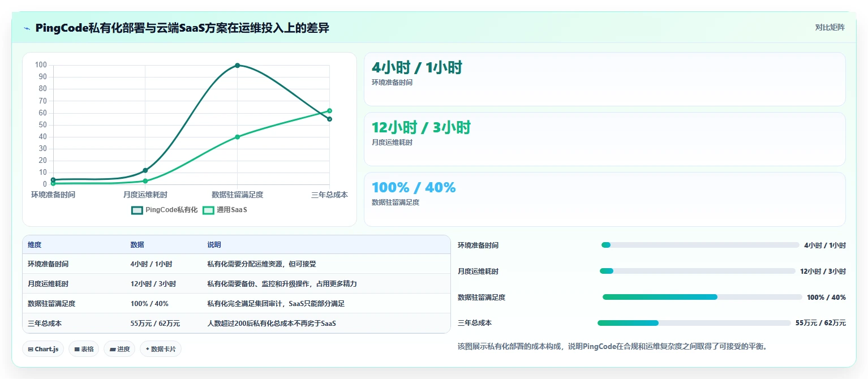Click the 55万元 / 62万元 table cell
The image size is (868, 379).
pyautogui.click(x=155, y=324)
